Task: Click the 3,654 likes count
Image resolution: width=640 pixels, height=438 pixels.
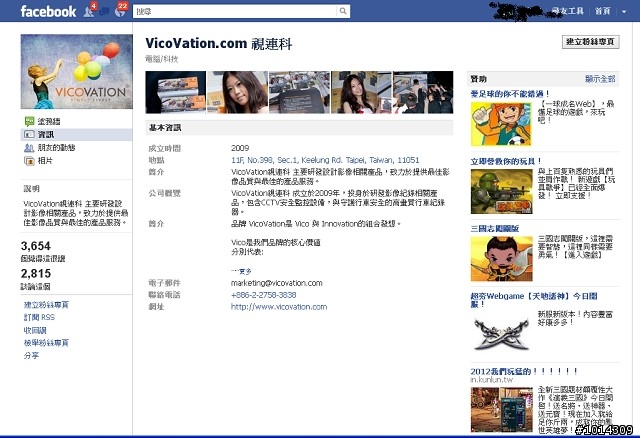Action: pyautogui.click(x=36, y=246)
